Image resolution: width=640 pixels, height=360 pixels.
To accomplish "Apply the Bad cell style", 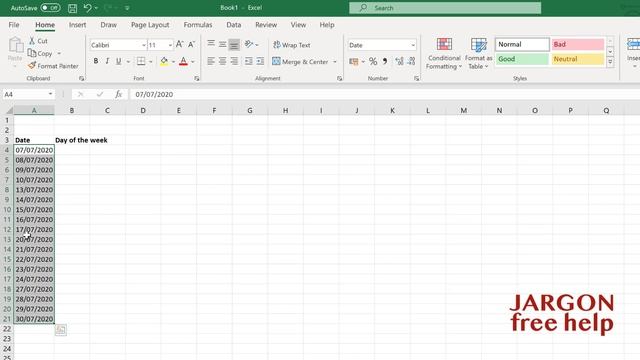I will click(578, 44).
